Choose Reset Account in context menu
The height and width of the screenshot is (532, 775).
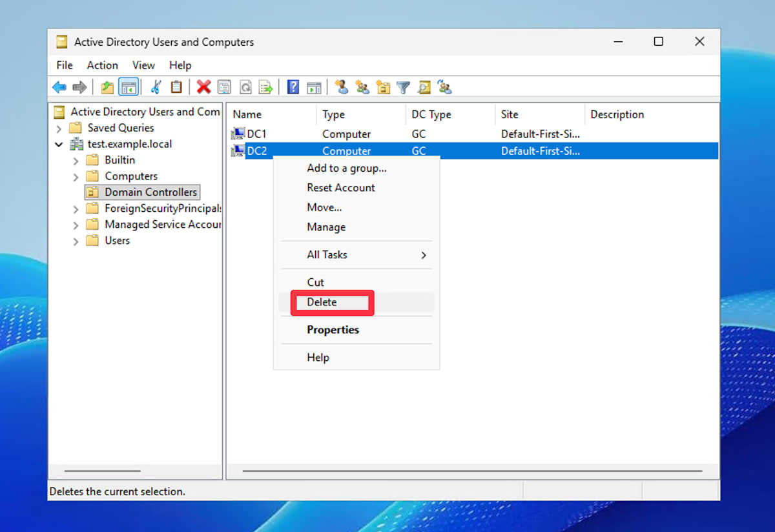click(356, 188)
